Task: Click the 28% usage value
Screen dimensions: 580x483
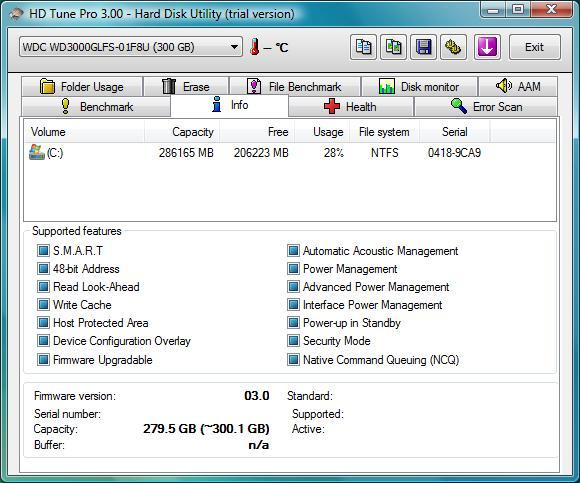Action: point(334,153)
